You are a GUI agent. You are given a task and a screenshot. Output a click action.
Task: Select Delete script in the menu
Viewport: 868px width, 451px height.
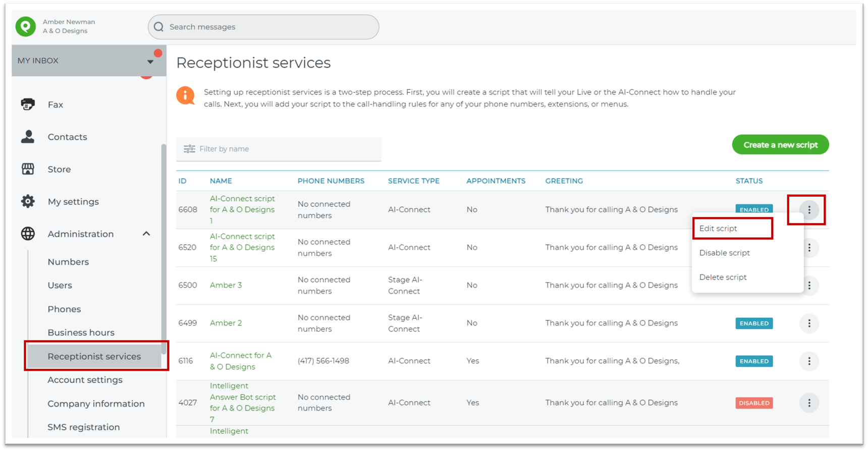pyautogui.click(x=723, y=277)
